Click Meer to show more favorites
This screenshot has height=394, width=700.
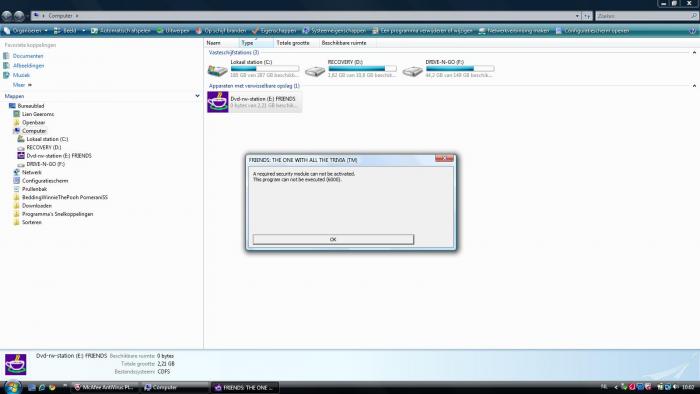point(22,85)
